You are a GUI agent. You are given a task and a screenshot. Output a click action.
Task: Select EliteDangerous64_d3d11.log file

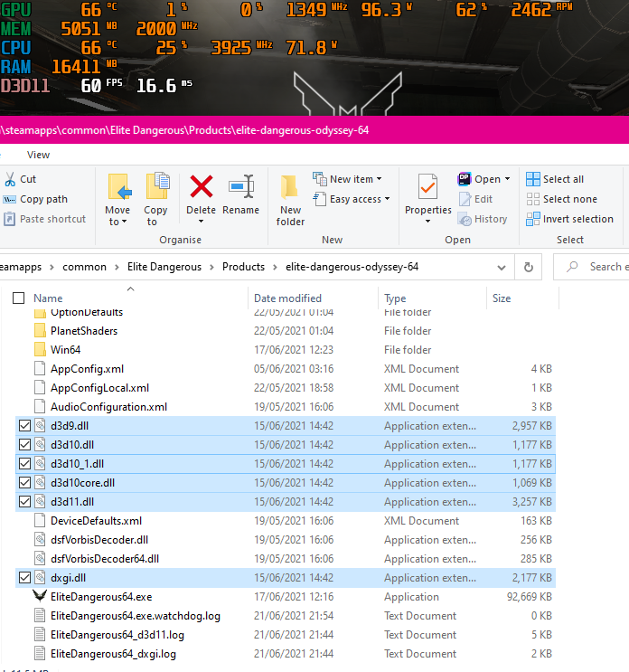[x=286, y=634]
